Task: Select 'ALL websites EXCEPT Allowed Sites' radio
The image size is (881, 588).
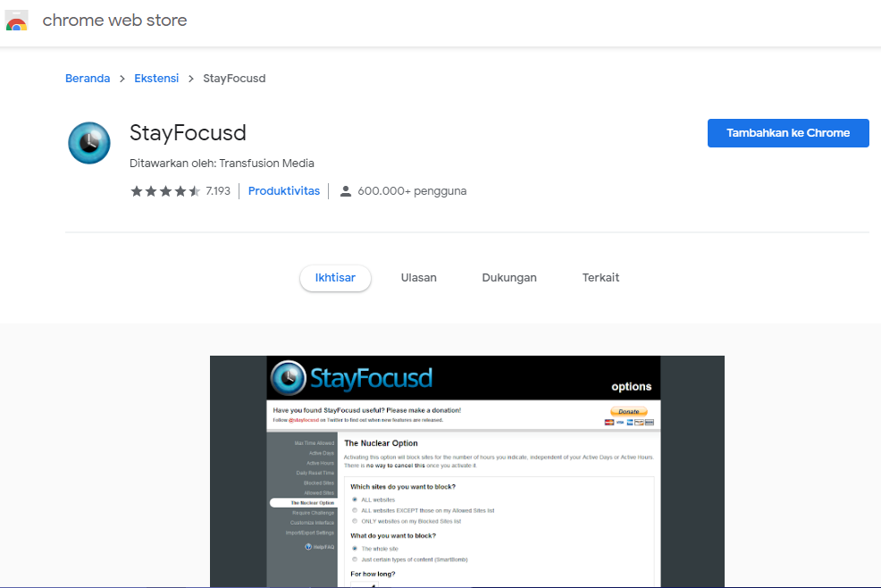Action: point(355,510)
